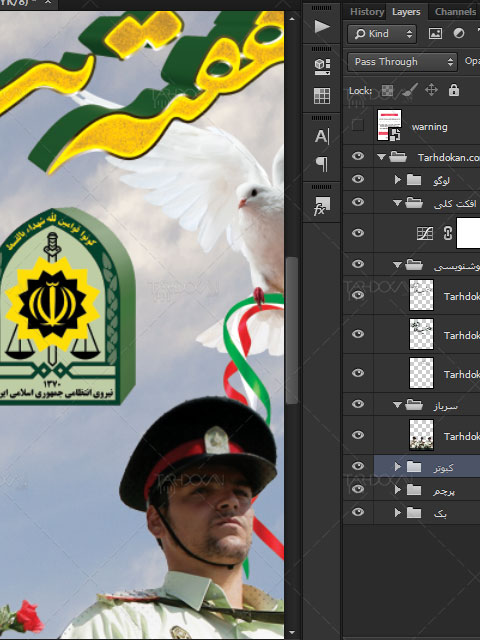Screen dimensions: 480x640
Task: Hide the افکت کلی group
Action: tap(358, 202)
